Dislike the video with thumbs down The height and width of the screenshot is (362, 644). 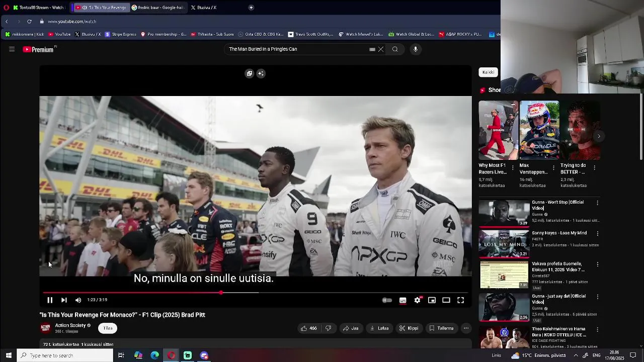point(328,328)
